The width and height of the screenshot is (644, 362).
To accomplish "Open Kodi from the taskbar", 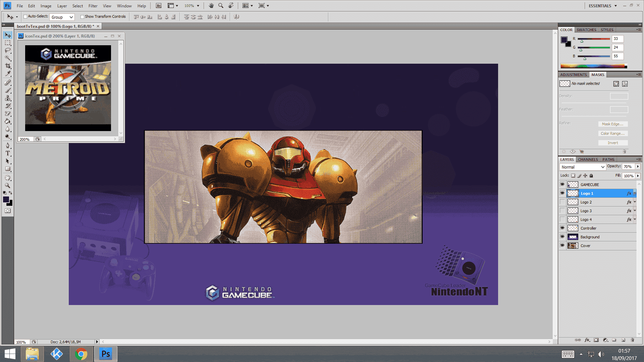I will coord(56,354).
